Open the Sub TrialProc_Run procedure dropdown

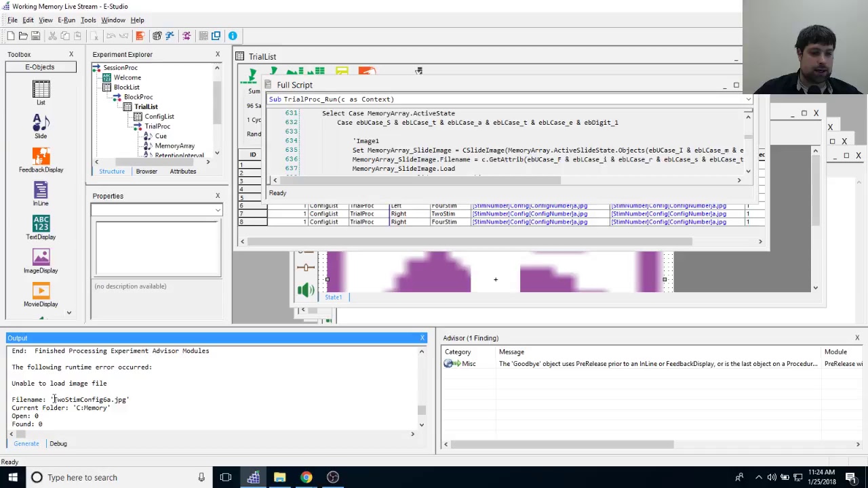pos(748,99)
